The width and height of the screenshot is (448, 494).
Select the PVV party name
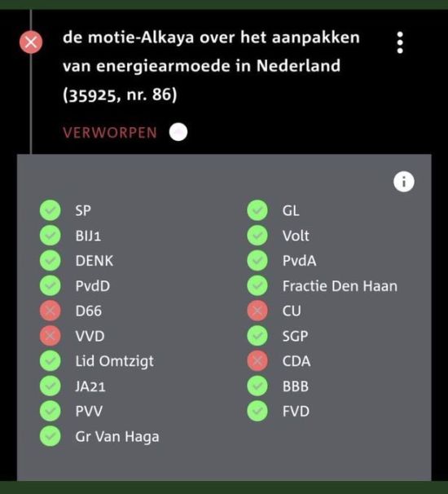[89, 412]
